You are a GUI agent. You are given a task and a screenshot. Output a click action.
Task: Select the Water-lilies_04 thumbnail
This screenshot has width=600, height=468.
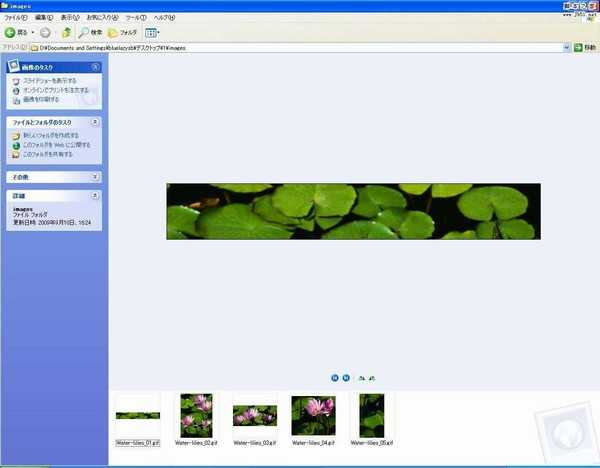[312, 415]
